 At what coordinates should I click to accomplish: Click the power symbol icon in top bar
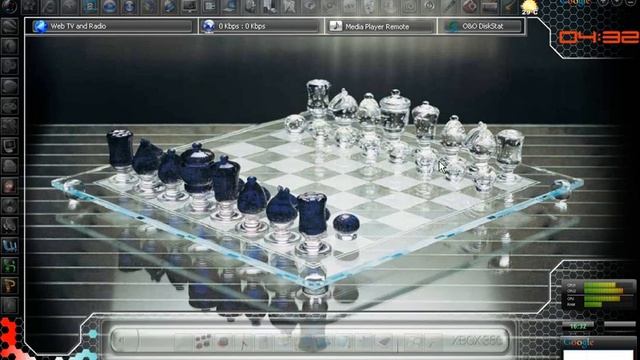coord(429,6)
